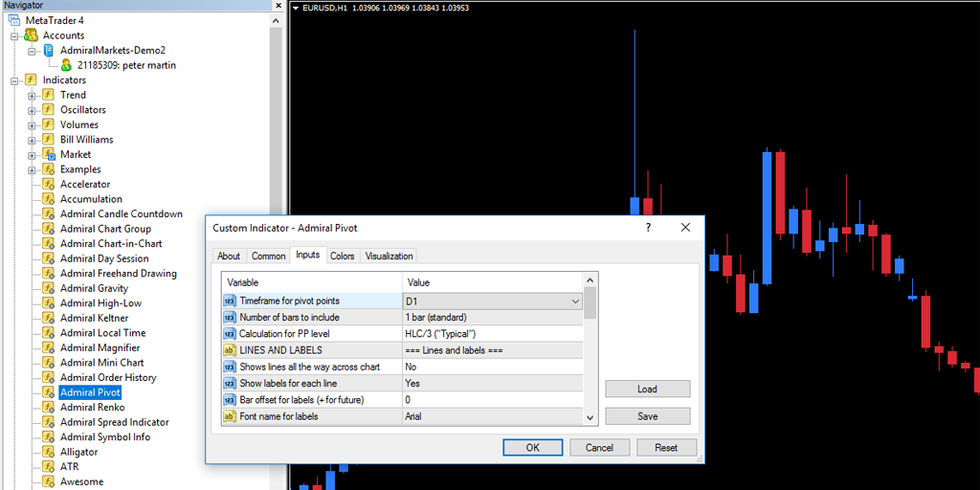980x490 pixels.
Task: Open the About tab
Action: click(229, 256)
